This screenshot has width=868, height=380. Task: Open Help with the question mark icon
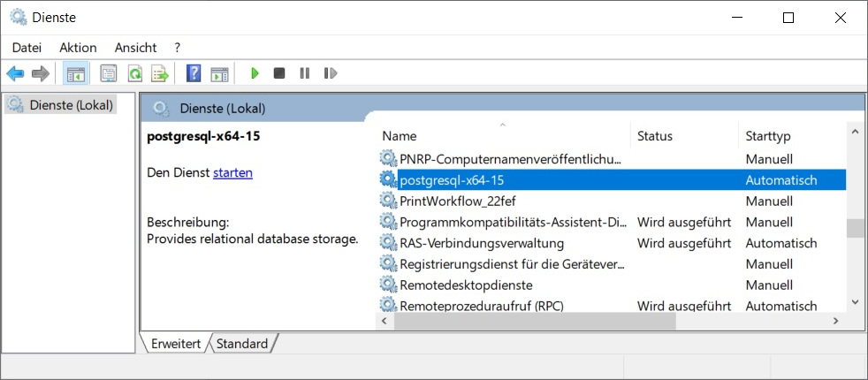(194, 73)
